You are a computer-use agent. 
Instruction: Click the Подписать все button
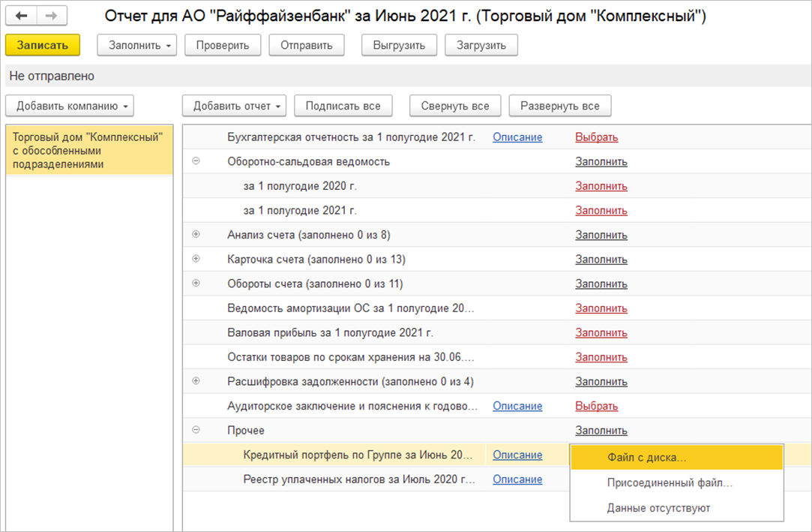click(343, 106)
